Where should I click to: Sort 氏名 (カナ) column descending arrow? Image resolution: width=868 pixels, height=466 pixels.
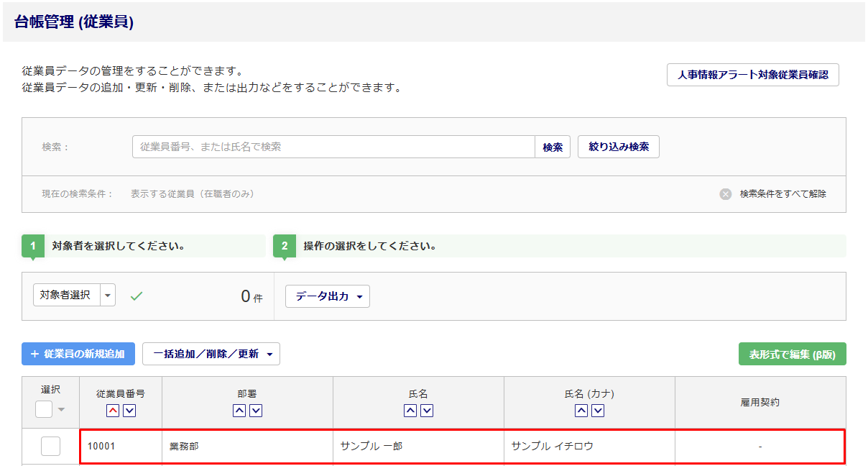(x=598, y=411)
